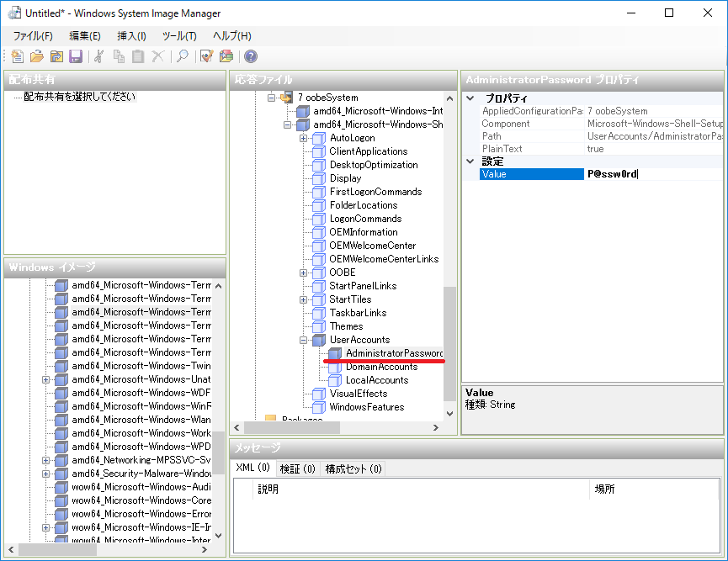Click the Themes cube icon

[x=319, y=326]
